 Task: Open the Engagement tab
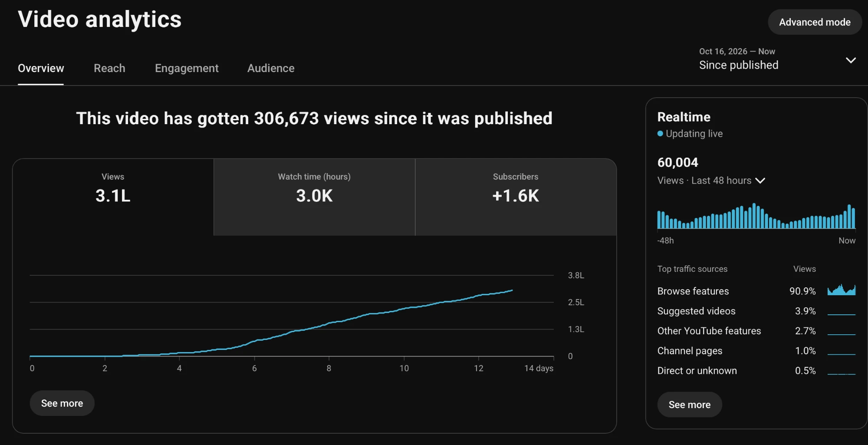[x=187, y=68]
